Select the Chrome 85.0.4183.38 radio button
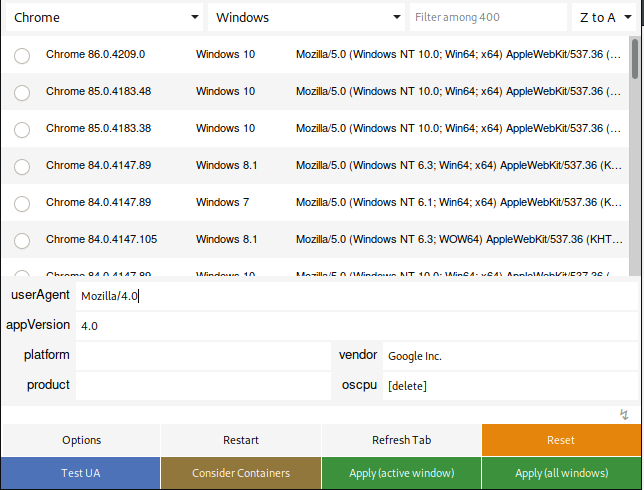This screenshot has width=644, height=490. pos(22,130)
